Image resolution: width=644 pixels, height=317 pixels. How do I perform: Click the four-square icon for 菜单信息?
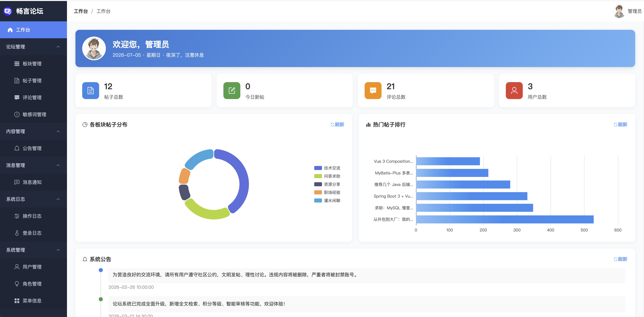coord(17,300)
